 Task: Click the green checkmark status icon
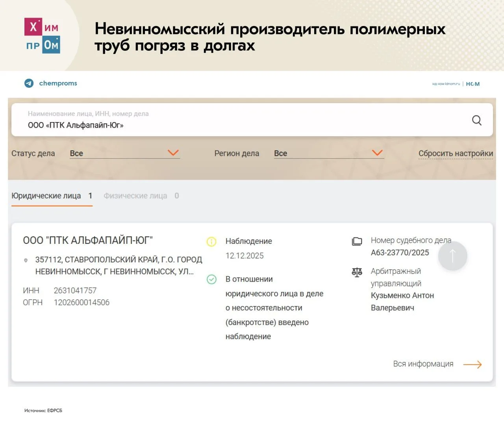pyautogui.click(x=211, y=279)
